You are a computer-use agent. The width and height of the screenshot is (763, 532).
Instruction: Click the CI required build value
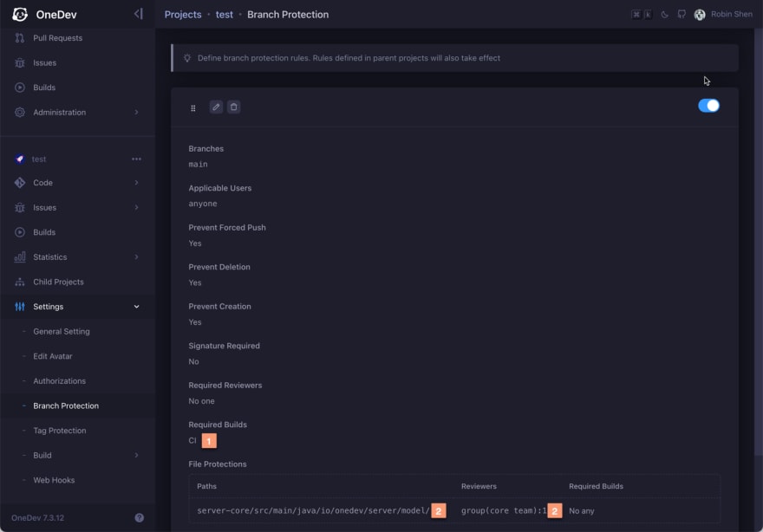[x=192, y=440]
